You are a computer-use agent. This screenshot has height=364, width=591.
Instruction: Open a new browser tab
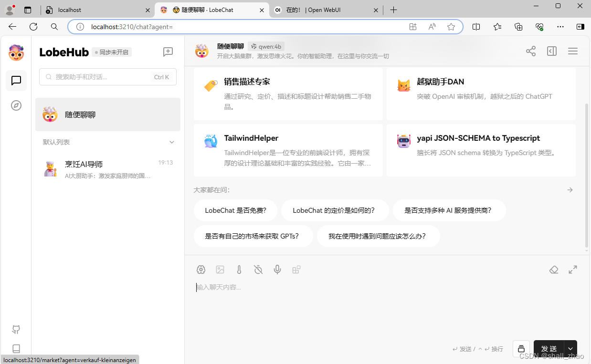pos(393,10)
